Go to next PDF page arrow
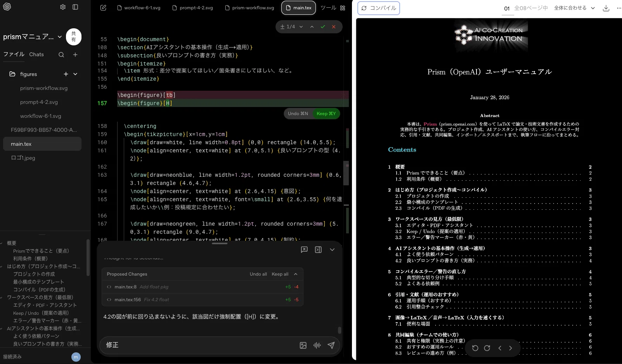The image size is (622, 364). 511,348
